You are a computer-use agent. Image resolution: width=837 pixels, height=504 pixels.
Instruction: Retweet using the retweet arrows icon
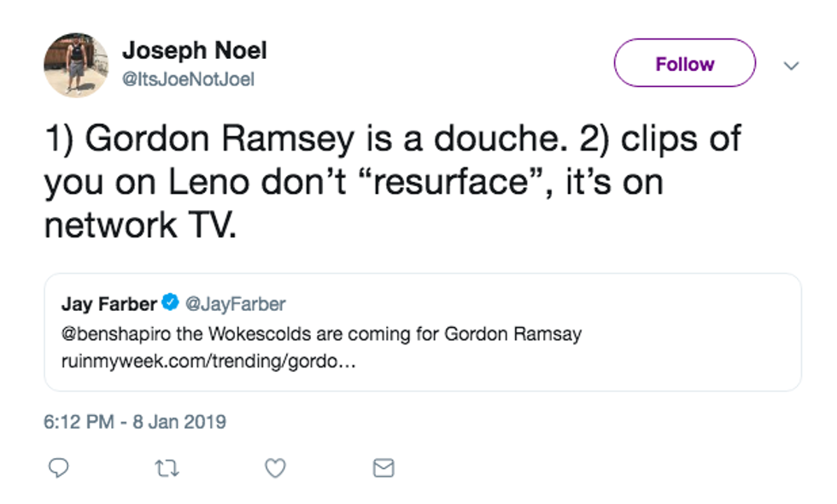[x=167, y=467]
